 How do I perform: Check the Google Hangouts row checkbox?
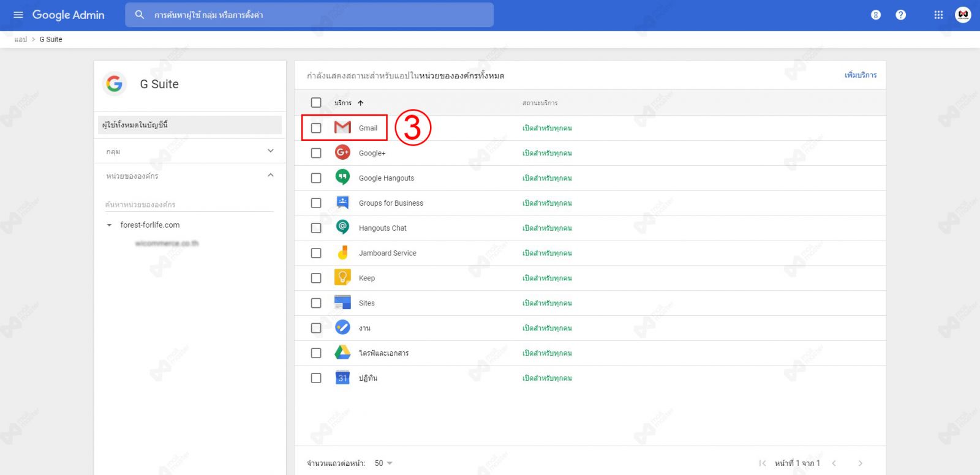tap(316, 178)
